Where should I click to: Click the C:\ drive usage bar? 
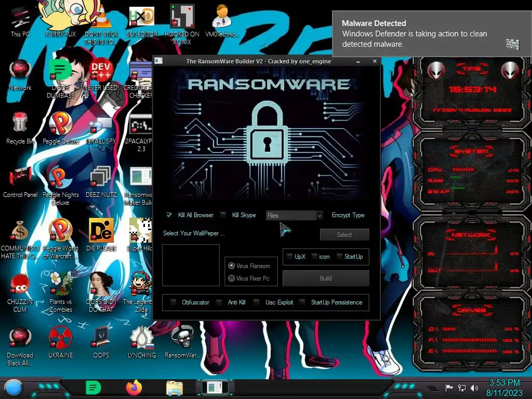(x=449, y=329)
